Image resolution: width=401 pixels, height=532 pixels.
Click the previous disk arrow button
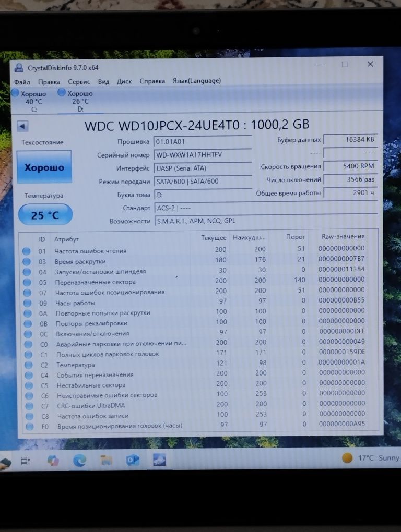point(22,126)
